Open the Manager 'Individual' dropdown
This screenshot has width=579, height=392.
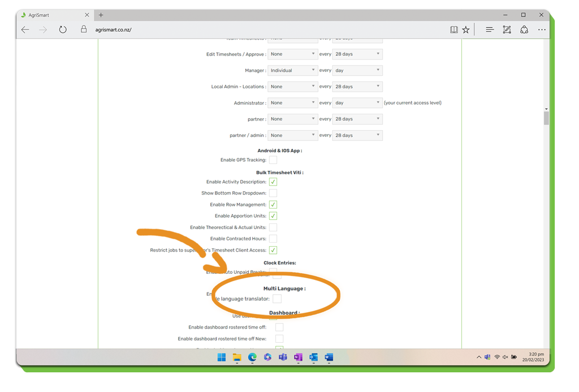click(x=292, y=71)
